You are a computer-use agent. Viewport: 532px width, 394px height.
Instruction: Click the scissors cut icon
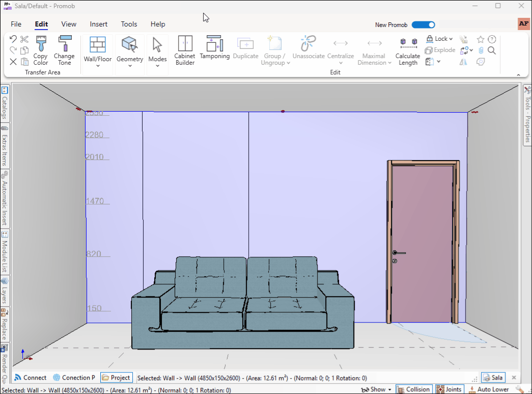tap(24, 39)
